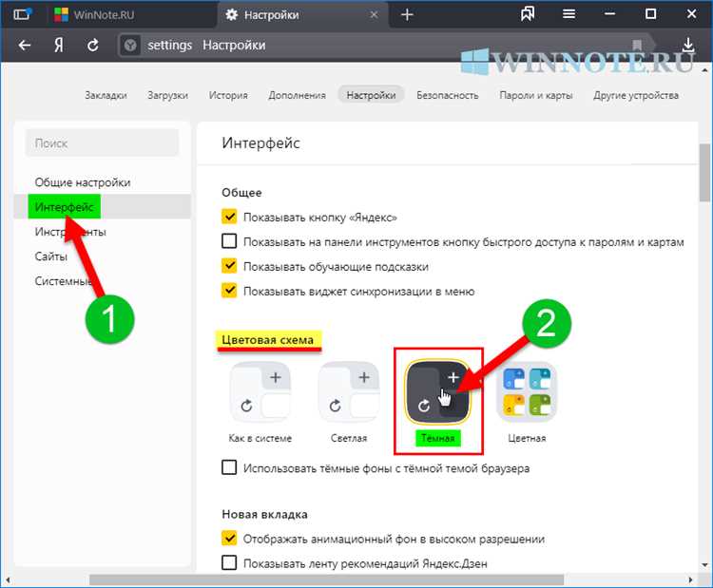This screenshot has height=588, width=713.
Task: Open 'Общие настройки' in the sidebar
Action: [x=83, y=181]
